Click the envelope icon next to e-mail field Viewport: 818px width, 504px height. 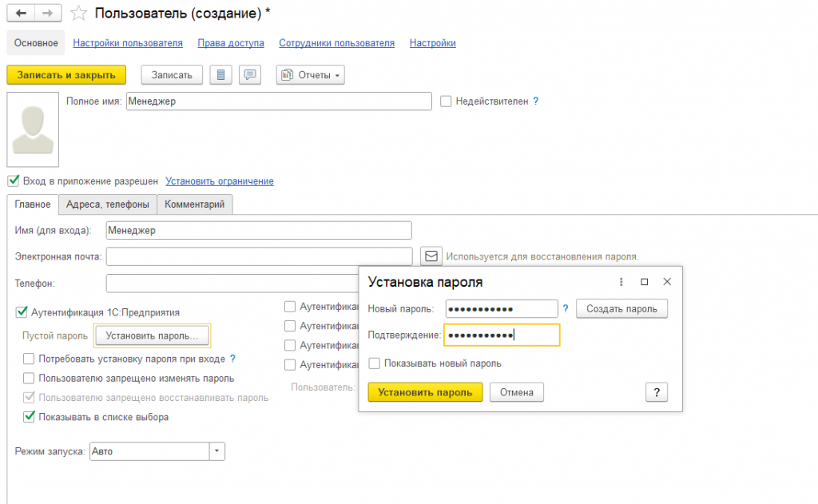tap(431, 256)
